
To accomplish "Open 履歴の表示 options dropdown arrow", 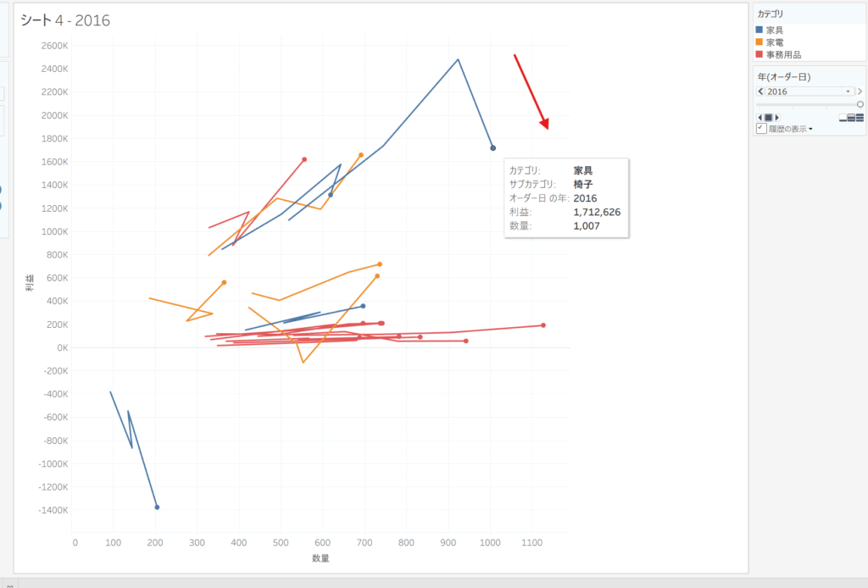I will 811,130.
